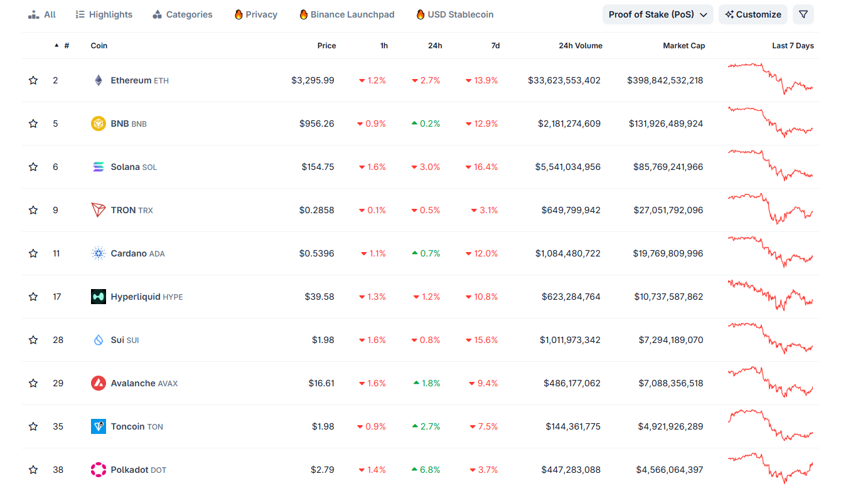Toggle the favorite star for Toncoin
The width and height of the screenshot is (868, 491).
[33, 426]
